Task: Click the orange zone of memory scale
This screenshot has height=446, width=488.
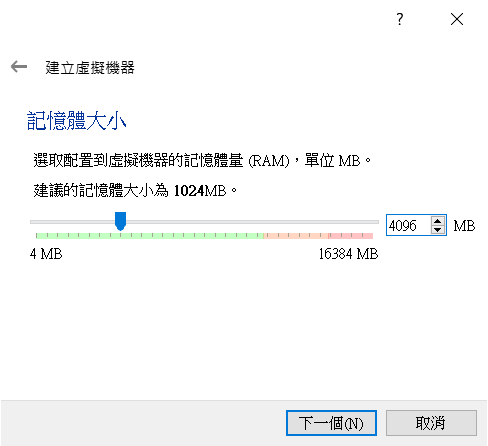Action: coord(296,236)
